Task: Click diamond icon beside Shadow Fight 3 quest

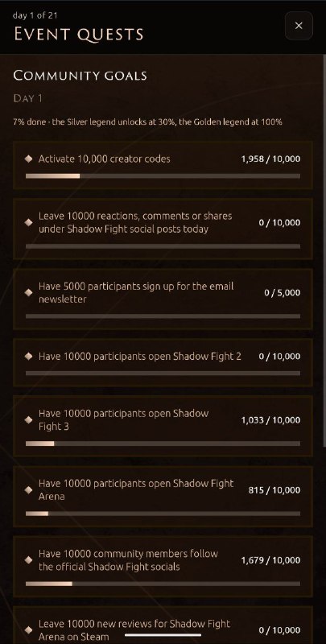Action: click(28, 419)
